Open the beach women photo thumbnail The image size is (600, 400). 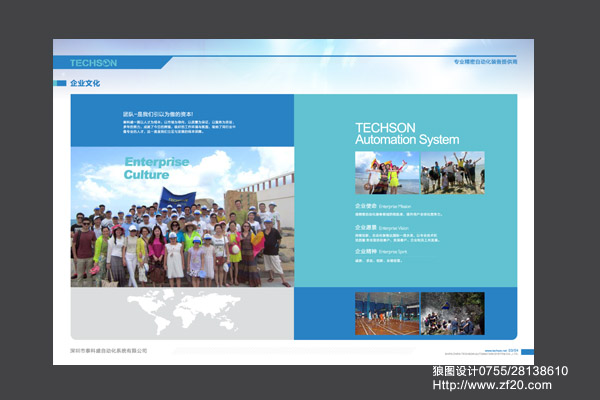point(387,173)
